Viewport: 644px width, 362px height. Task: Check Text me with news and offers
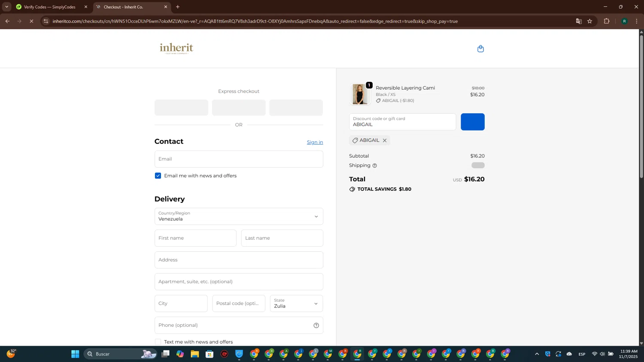[158, 342]
